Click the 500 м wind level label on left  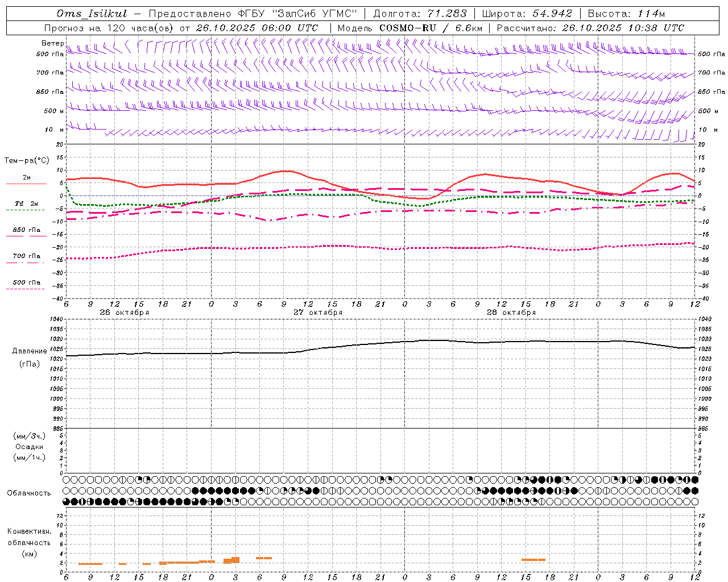tap(54, 111)
